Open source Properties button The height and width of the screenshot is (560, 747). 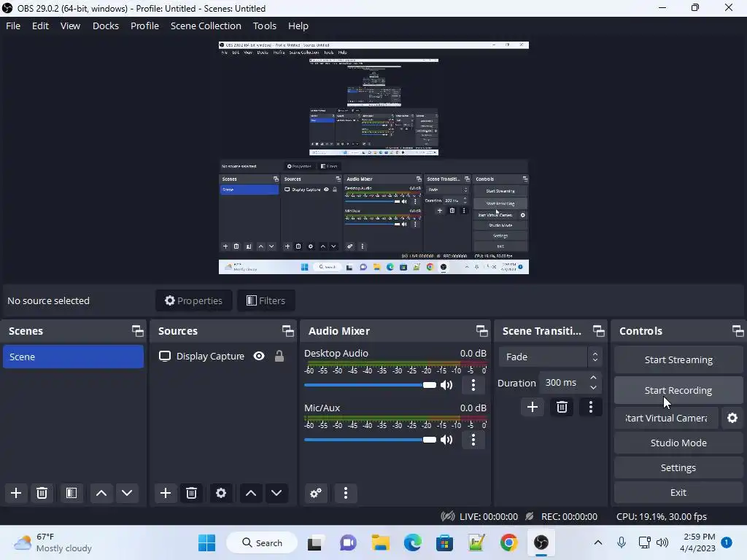click(x=193, y=300)
